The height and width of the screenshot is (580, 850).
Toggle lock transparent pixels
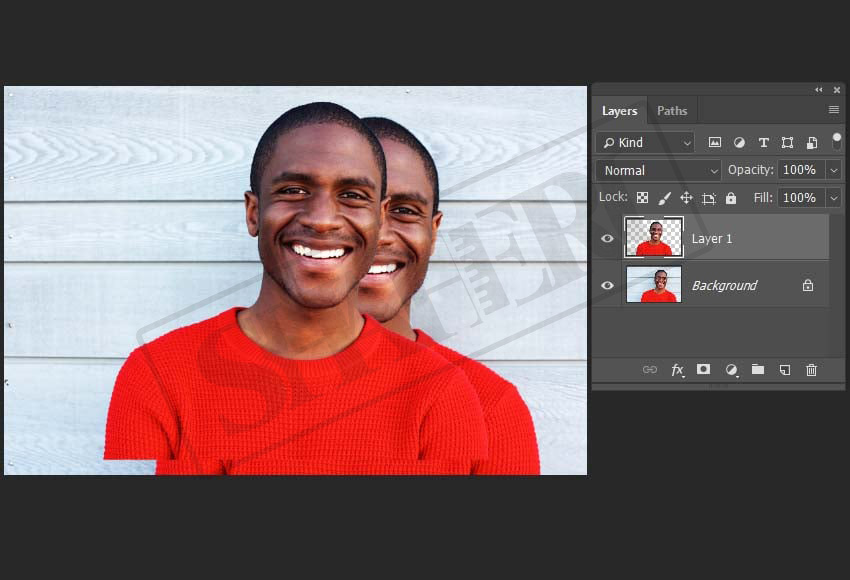point(642,198)
